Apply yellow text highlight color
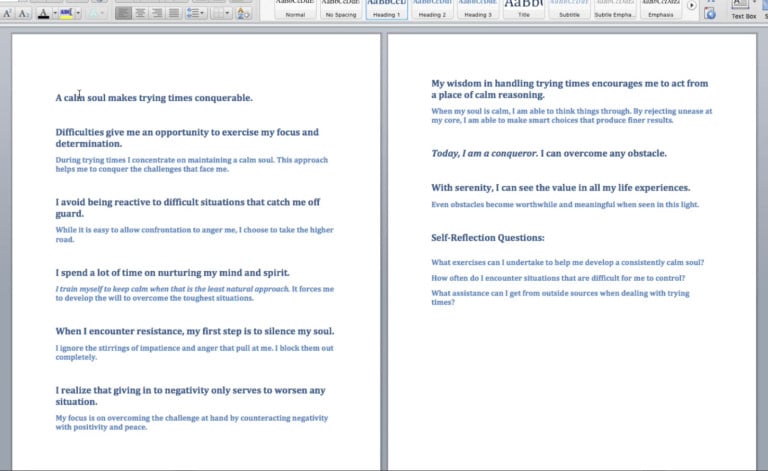 click(x=66, y=14)
